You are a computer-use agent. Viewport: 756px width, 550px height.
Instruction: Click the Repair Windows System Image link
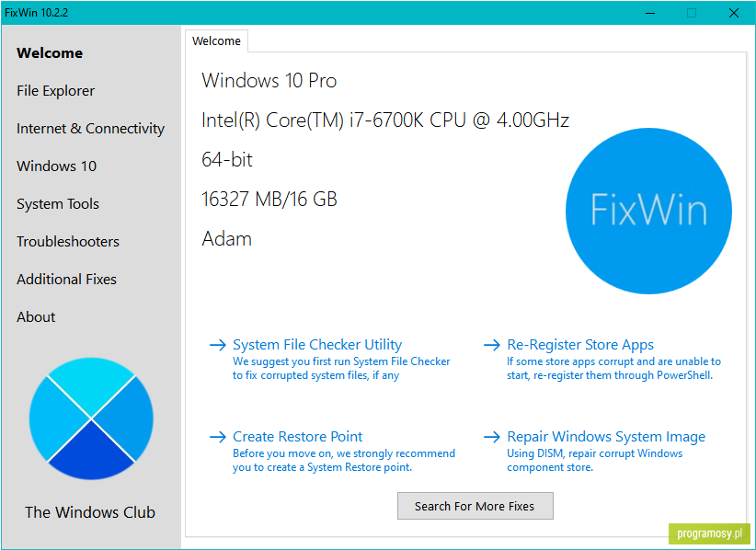point(606,437)
